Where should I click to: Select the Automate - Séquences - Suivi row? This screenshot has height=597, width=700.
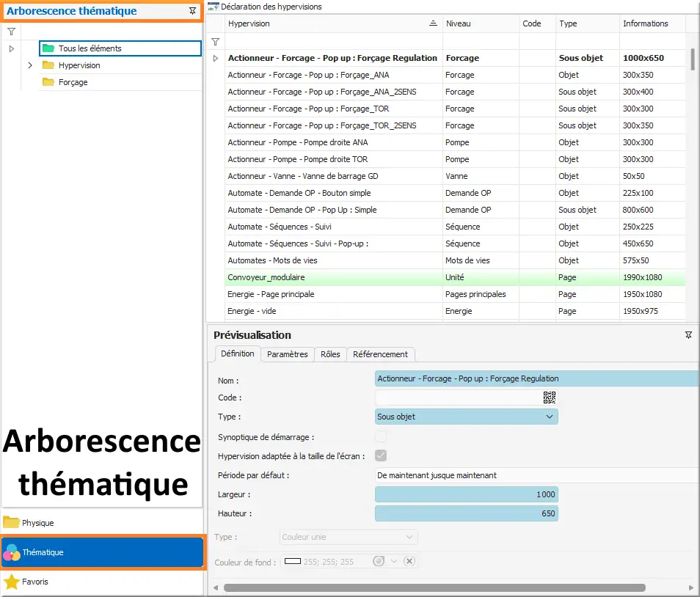(x=456, y=227)
